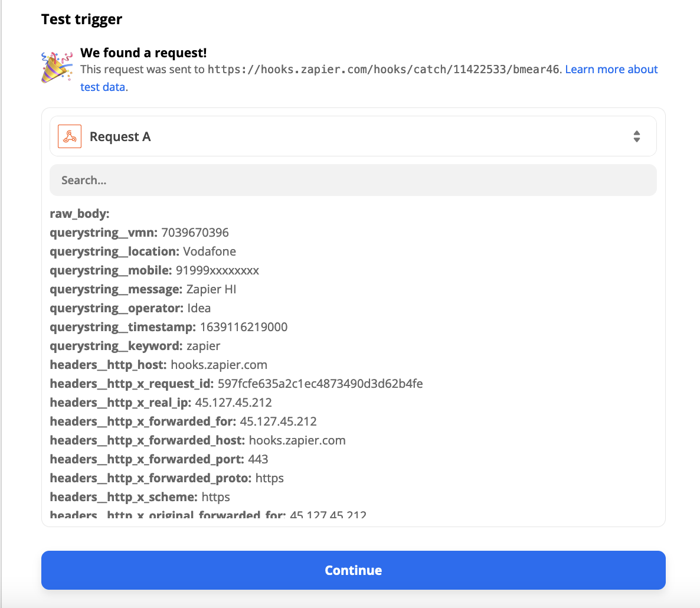Select querystring_timestamp value 1639116219000
Viewport: 700px width, 608px height.
pyautogui.click(x=244, y=327)
